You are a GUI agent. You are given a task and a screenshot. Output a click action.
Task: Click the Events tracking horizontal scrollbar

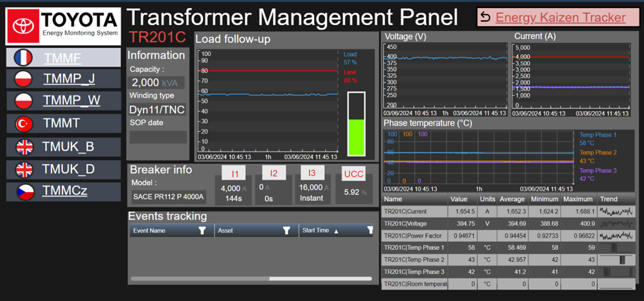[x=200, y=278]
